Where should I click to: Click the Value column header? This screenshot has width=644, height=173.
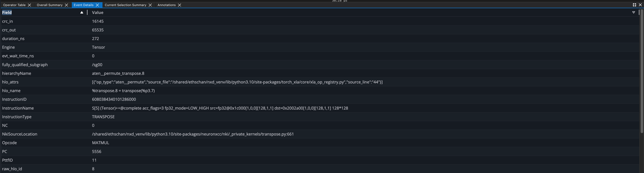pos(98,12)
